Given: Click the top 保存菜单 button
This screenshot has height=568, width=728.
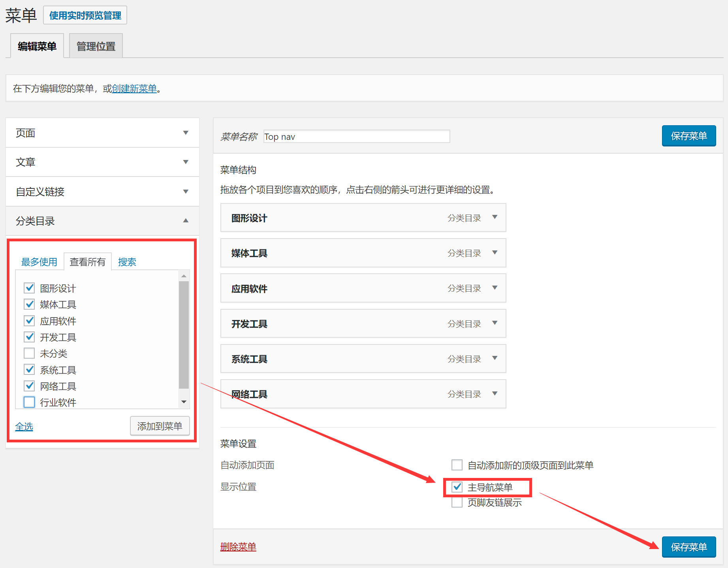Looking at the screenshot, I should point(688,135).
